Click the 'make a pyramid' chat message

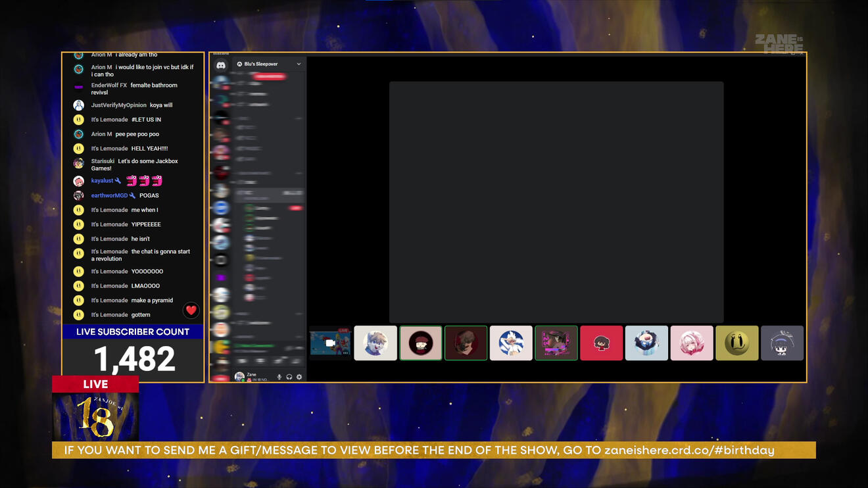(x=152, y=301)
